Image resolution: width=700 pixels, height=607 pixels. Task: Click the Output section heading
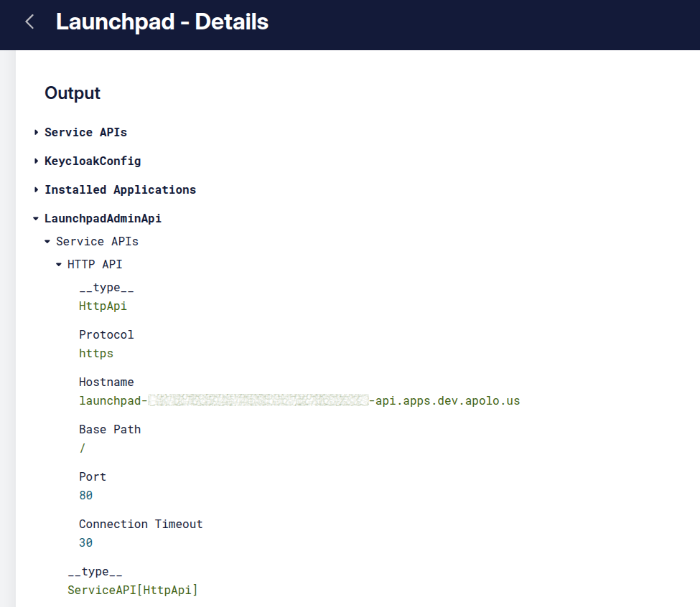click(73, 93)
